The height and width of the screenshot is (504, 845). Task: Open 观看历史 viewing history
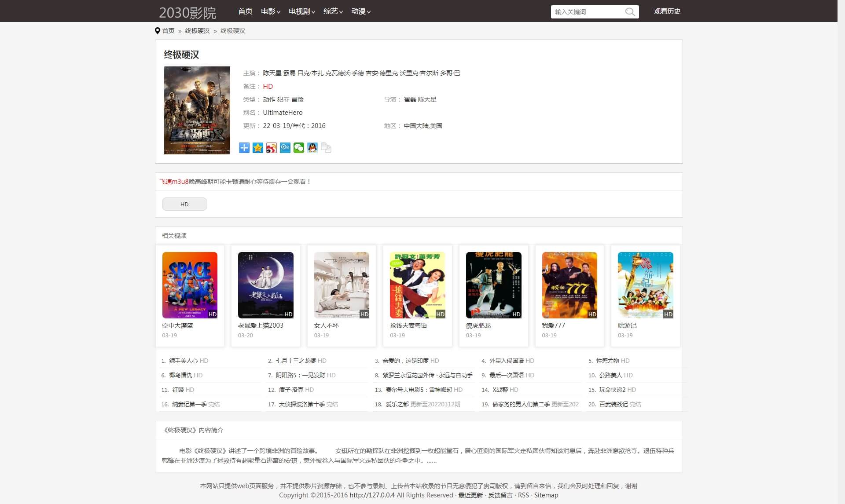click(x=667, y=11)
